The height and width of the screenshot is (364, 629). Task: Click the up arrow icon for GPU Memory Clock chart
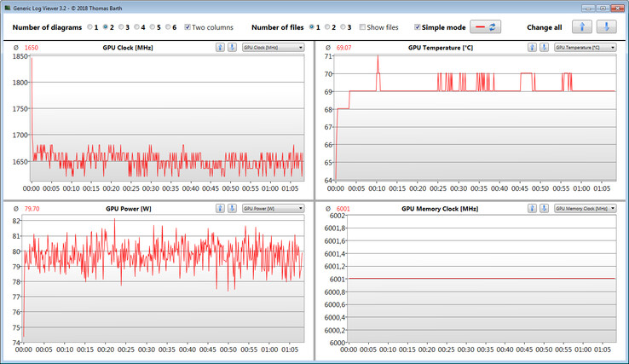click(531, 208)
